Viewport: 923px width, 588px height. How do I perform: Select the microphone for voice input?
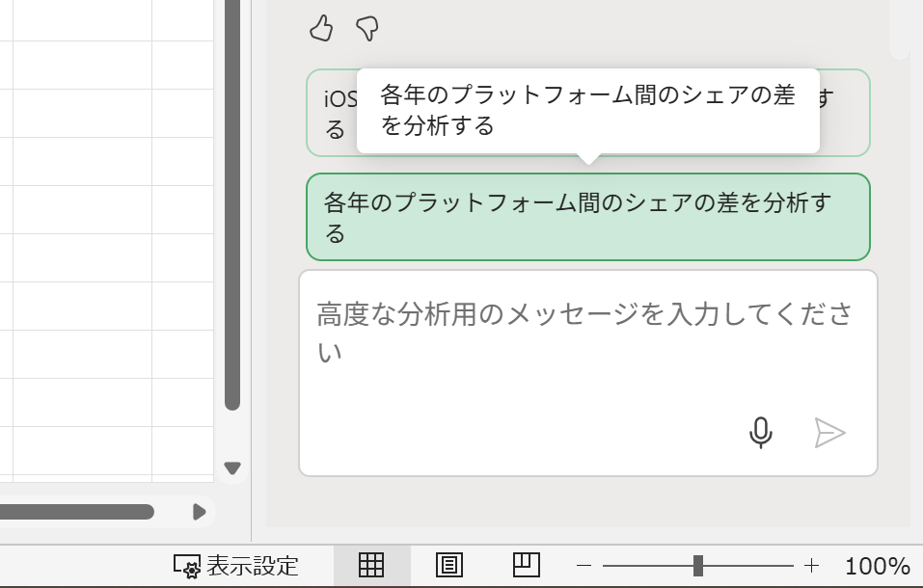point(761,432)
